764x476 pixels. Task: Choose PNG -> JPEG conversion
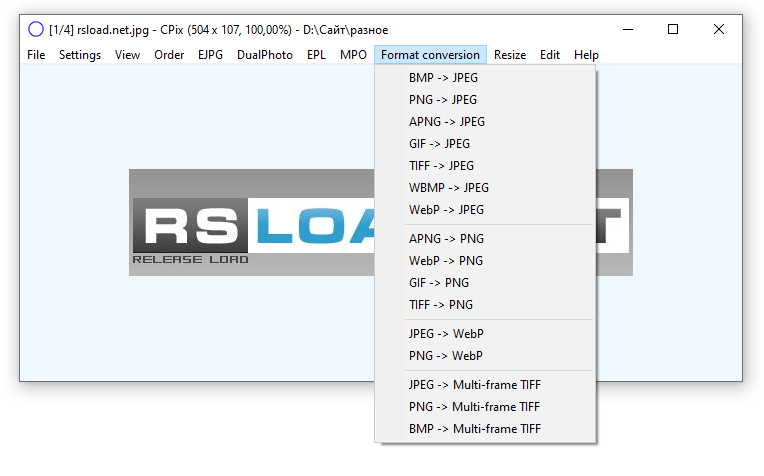(x=485, y=100)
